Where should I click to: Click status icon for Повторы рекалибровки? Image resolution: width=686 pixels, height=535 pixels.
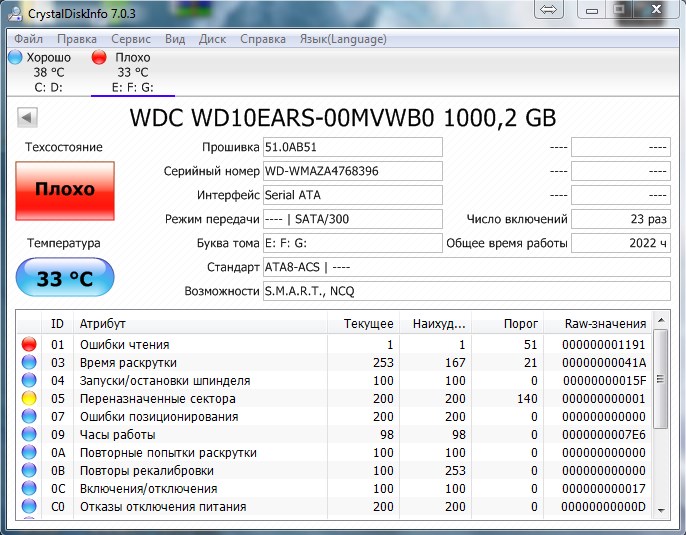coord(29,470)
